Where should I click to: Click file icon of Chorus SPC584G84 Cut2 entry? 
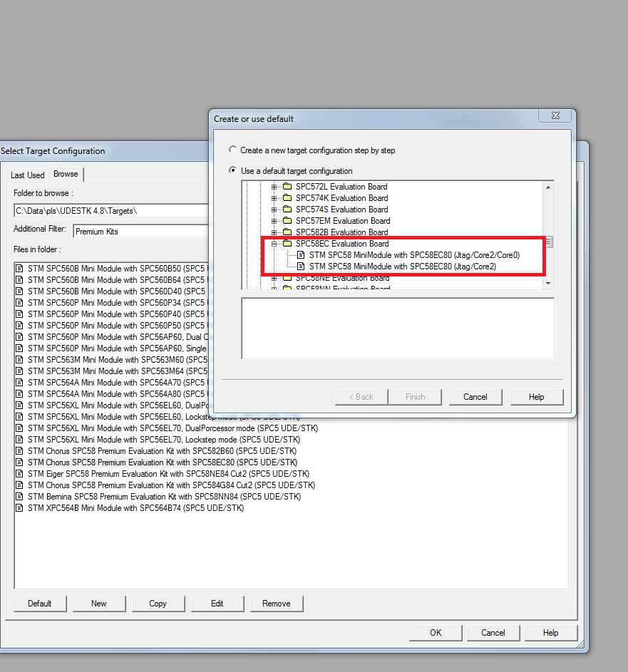pyautogui.click(x=19, y=485)
